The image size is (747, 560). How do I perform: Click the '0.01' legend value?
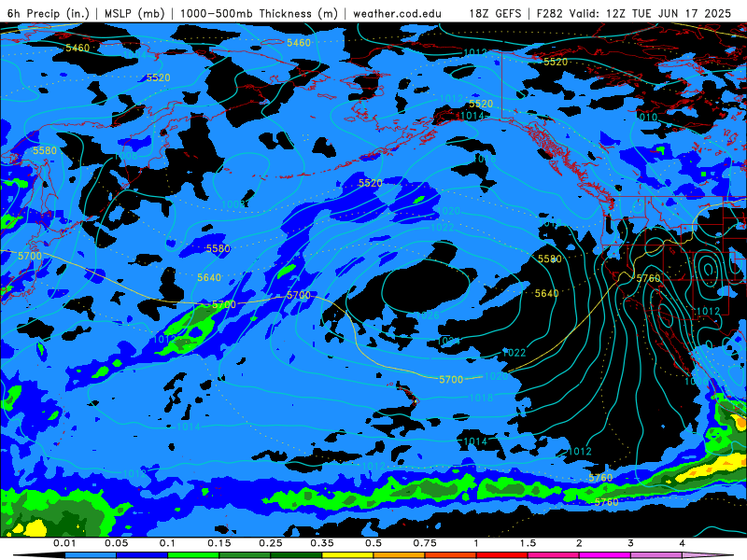tap(64, 543)
